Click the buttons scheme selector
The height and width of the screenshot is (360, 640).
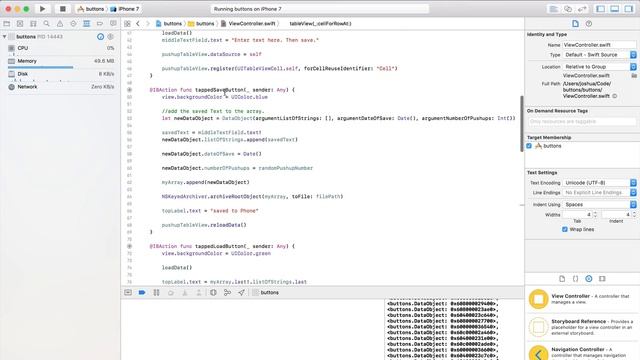point(91,9)
